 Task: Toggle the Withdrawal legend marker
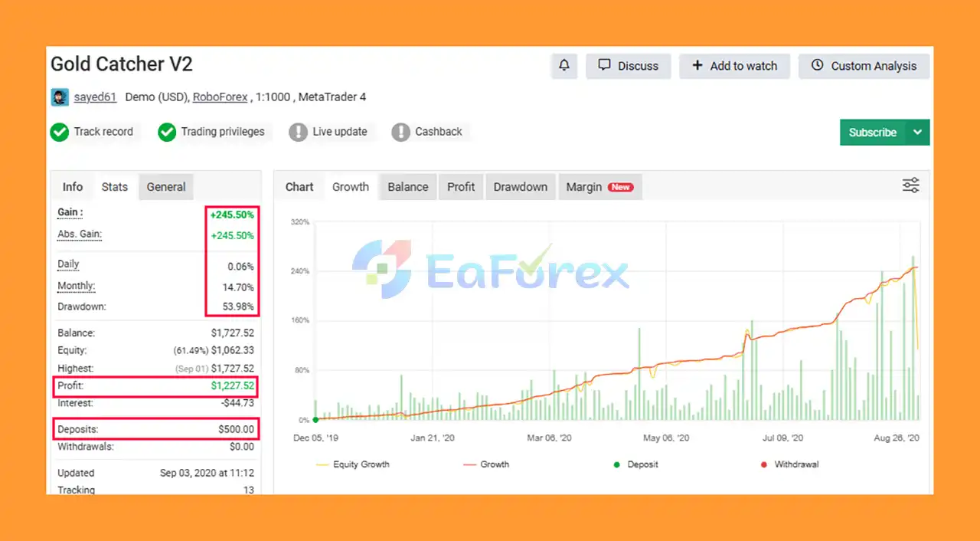tap(789, 464)
